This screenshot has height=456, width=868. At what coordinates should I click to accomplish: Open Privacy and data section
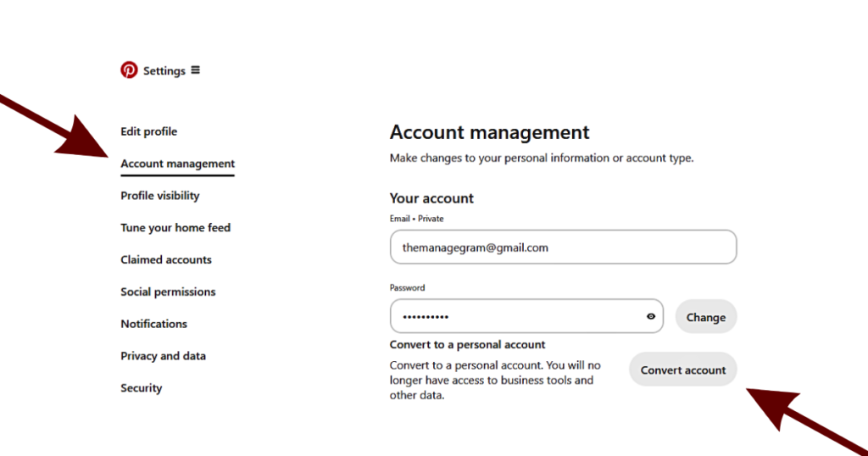click(164, 356)
